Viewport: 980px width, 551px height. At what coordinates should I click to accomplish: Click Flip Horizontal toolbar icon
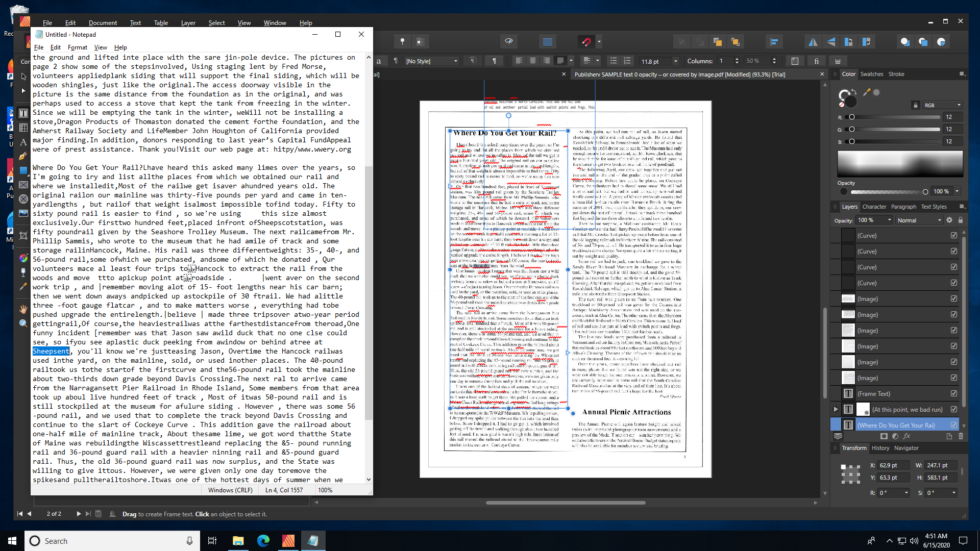click(x=813, y=42)
